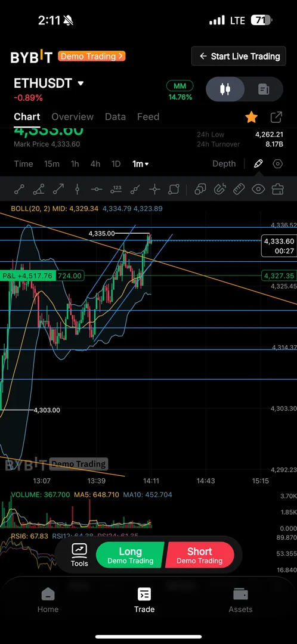The width and height of the screenshot is (297, 644).
Task: Tap the -0.89% price change text
Action: pos(28,98)
